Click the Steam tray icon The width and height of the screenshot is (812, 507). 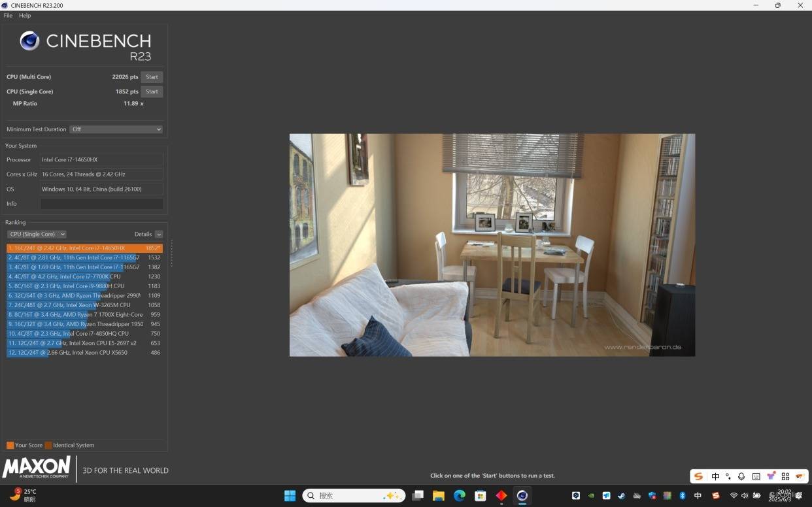[x=621, y=496]
